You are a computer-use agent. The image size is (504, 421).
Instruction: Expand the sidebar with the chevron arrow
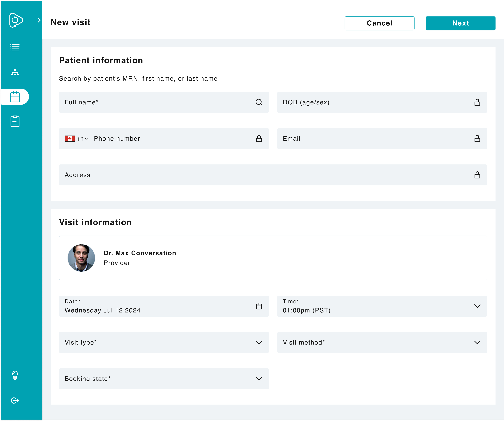tap(39, 20)
